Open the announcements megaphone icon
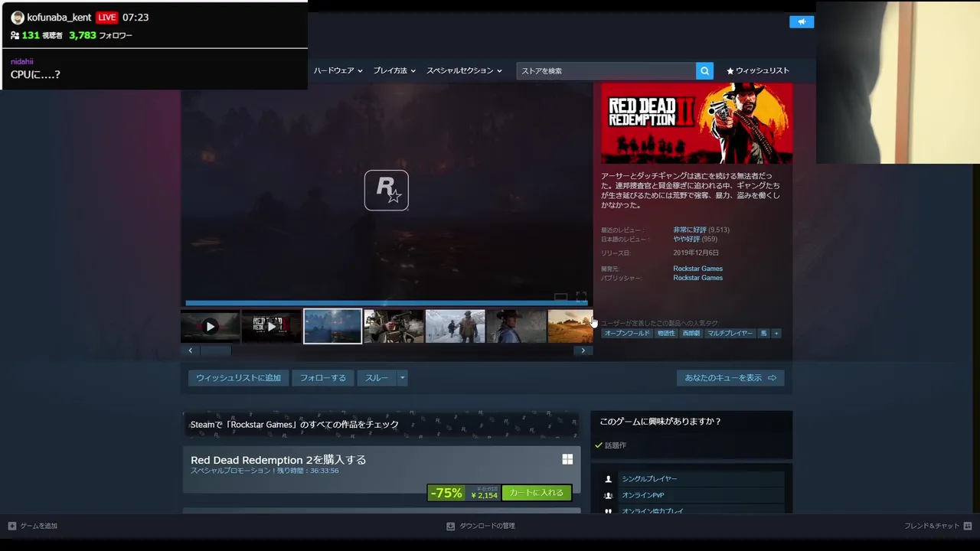 [x=802, y=21]
